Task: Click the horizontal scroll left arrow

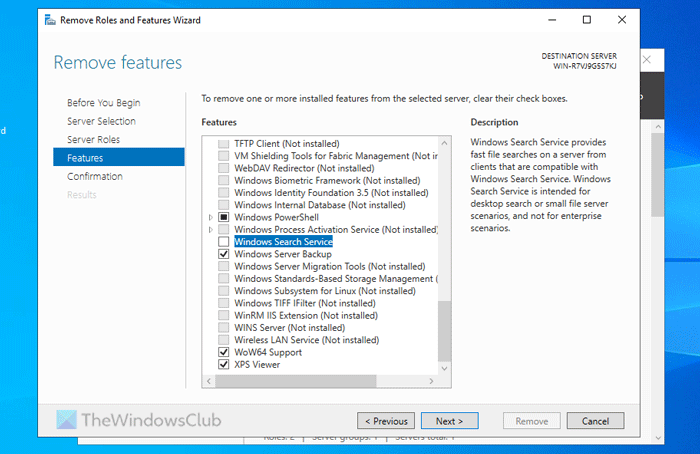Action: coord(209,381)
